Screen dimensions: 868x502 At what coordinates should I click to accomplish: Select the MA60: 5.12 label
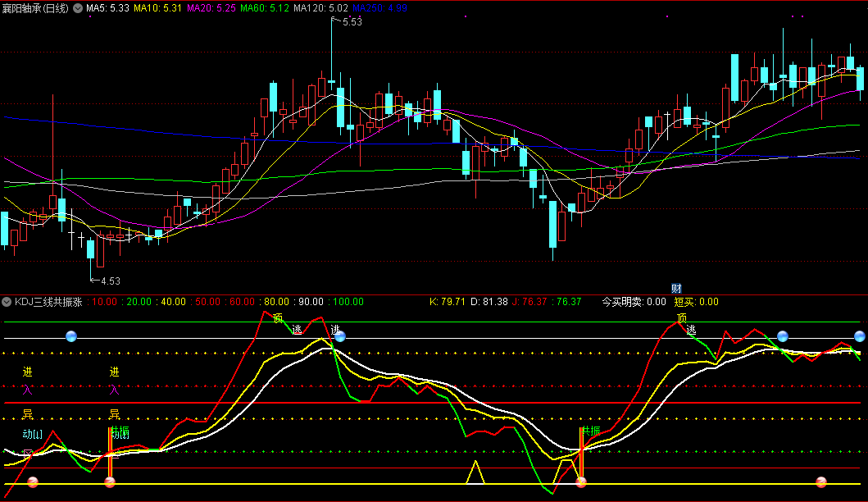(265, 8)
